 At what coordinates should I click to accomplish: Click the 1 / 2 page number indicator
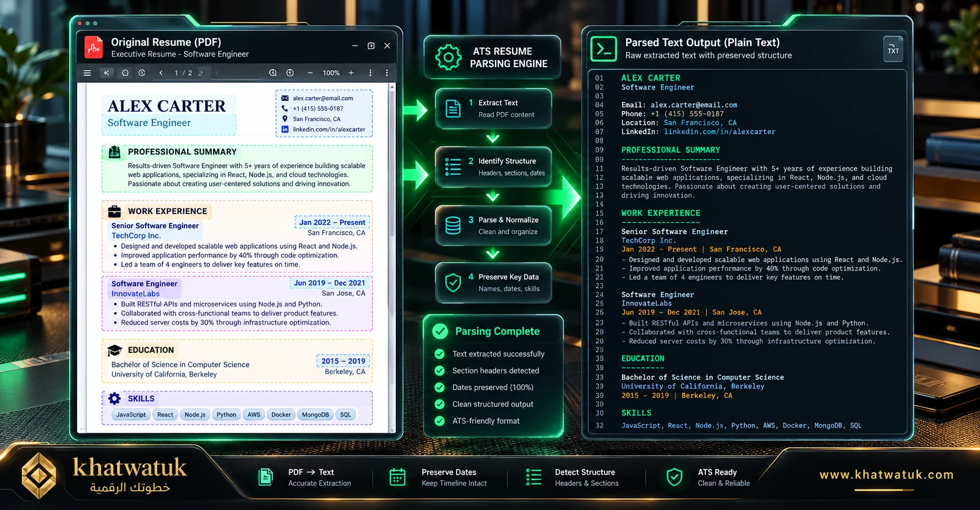click(x=183, y=73)
